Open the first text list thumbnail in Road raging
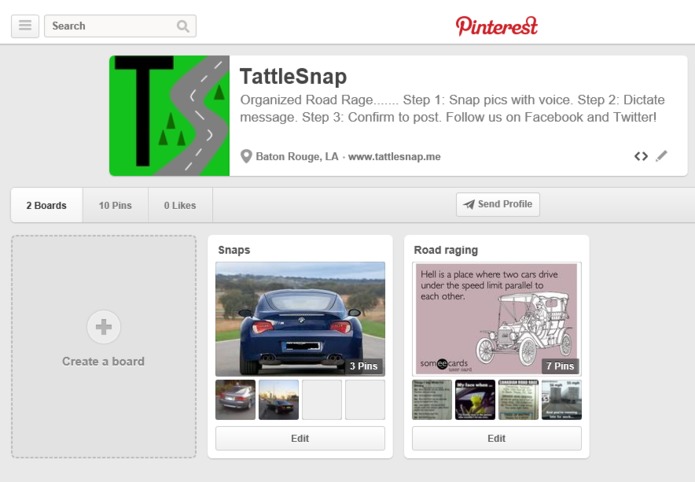The image size is (695, 494). 432,400
